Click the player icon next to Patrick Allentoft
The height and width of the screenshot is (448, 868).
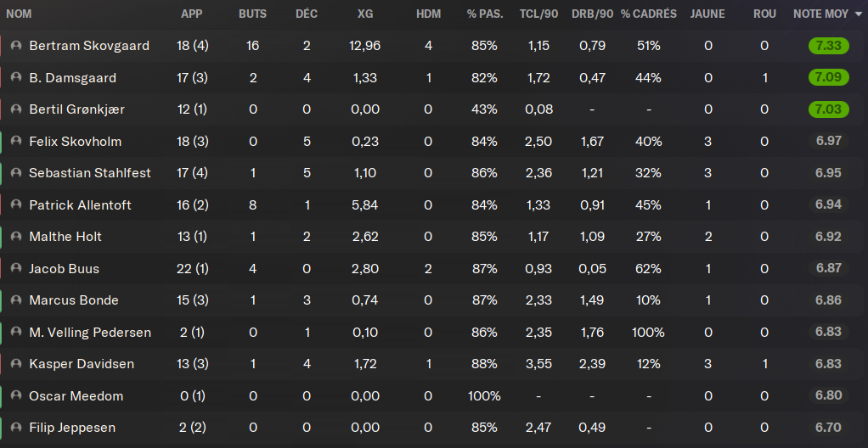tap(16, 205)
